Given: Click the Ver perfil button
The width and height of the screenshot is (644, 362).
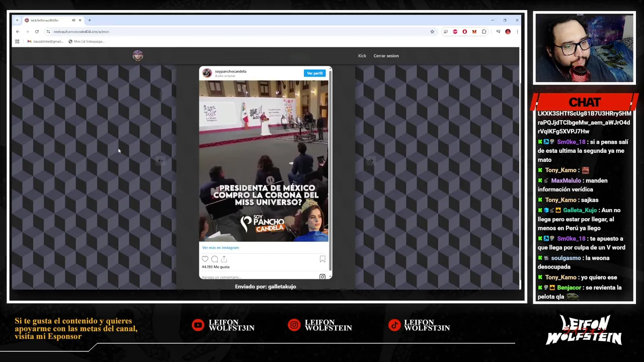Looking at the screenshot, I should pos(314,73).
